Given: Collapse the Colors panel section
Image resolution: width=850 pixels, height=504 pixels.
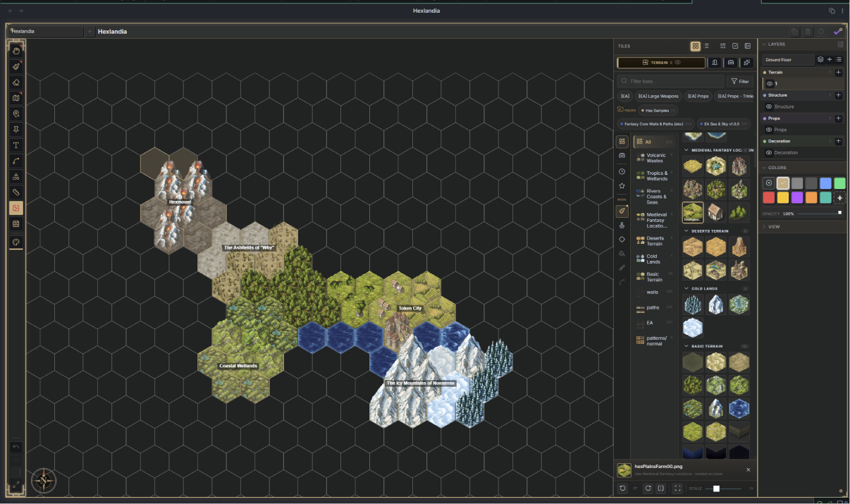Looking at the screenshot, I should (764, 168).
